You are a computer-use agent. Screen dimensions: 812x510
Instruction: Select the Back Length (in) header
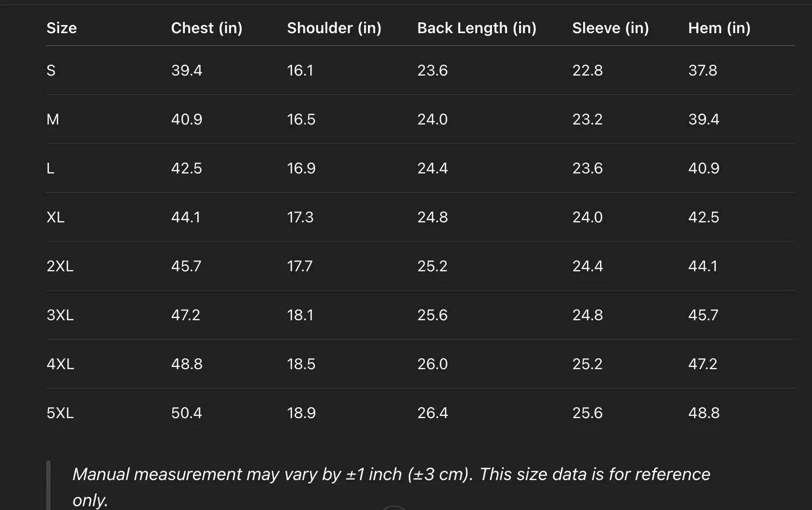[x=476, y=28]
